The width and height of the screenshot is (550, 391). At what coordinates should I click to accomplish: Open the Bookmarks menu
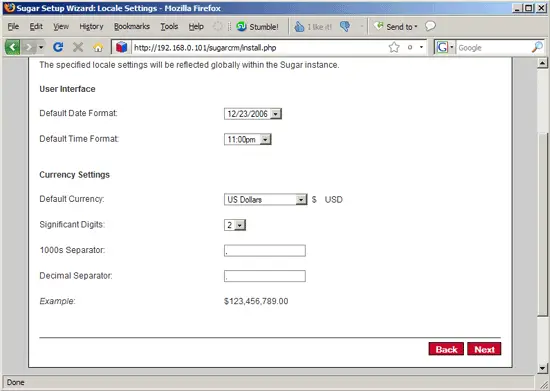(132, 27)
